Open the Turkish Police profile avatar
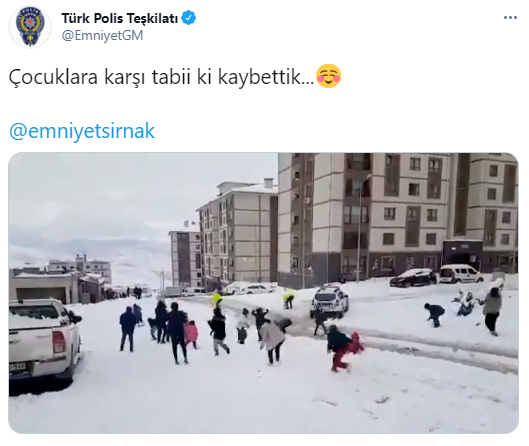 tap(30, 27)
